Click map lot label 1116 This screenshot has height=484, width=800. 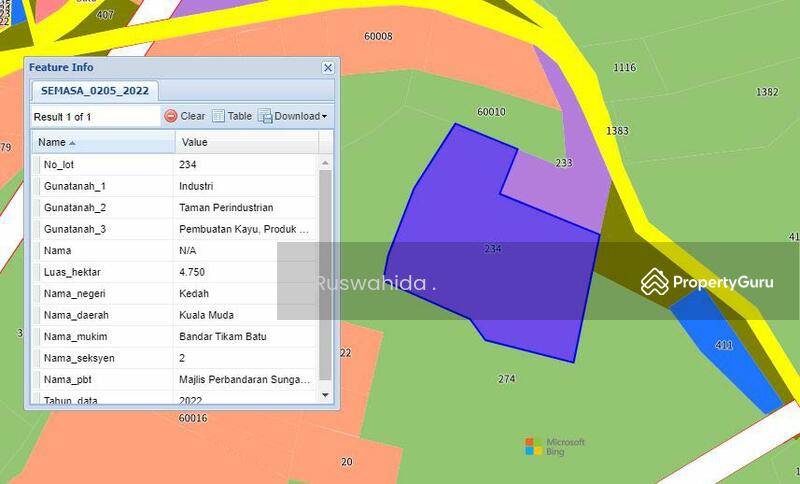[624, 67]
